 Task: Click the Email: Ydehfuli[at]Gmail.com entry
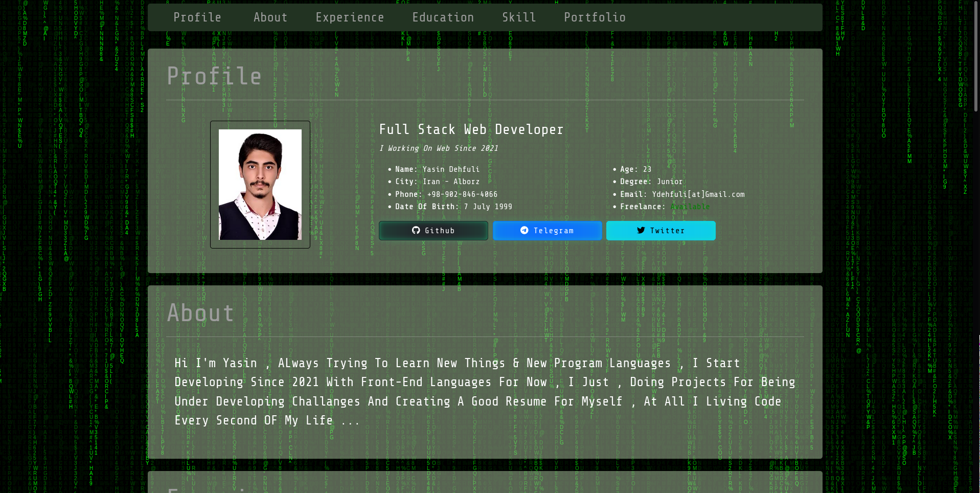tap(682, 194)
